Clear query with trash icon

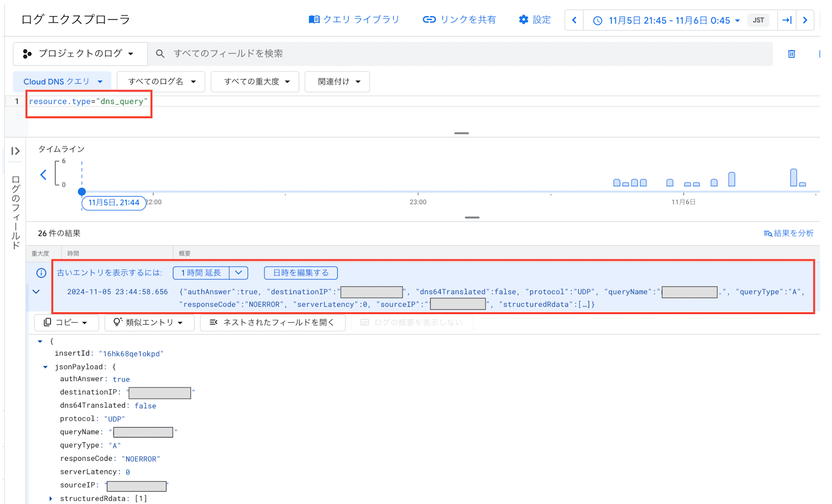(x=791, y=54)
